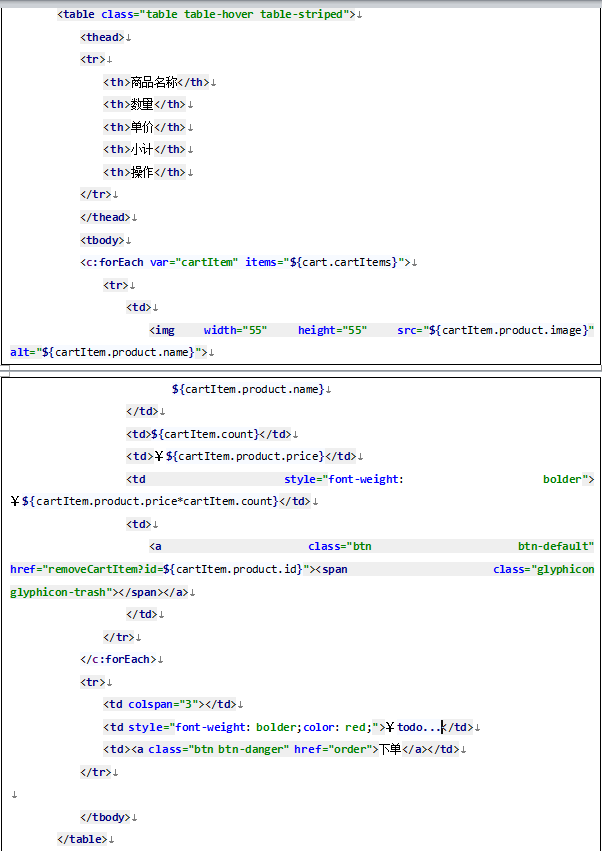The height and width of the screenshot is (851, 602).
Task: Click the glyphicon-trash span line
Action: [x=99, y=592]
